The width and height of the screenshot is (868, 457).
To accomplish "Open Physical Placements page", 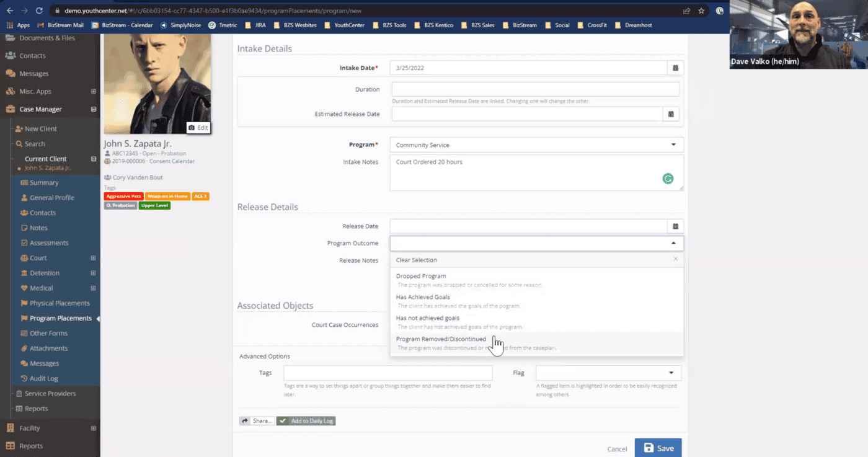I will 60,303.
